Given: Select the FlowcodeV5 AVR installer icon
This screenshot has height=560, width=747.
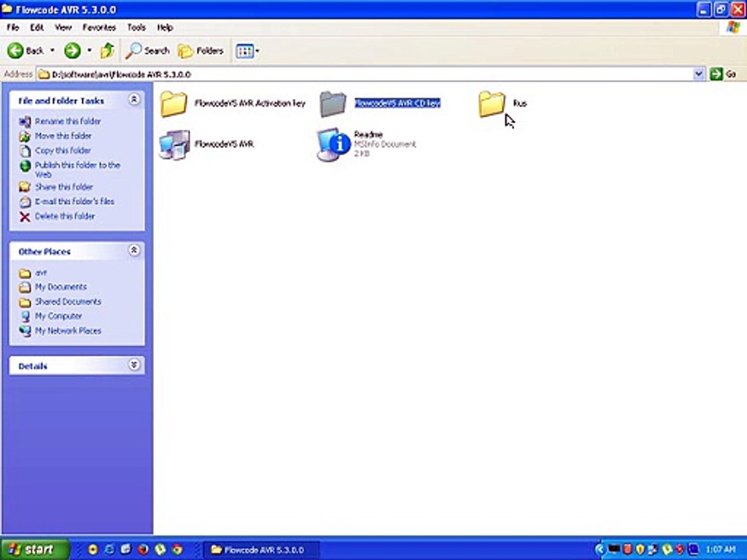Looking at the screenshot, I should [174, 144].
